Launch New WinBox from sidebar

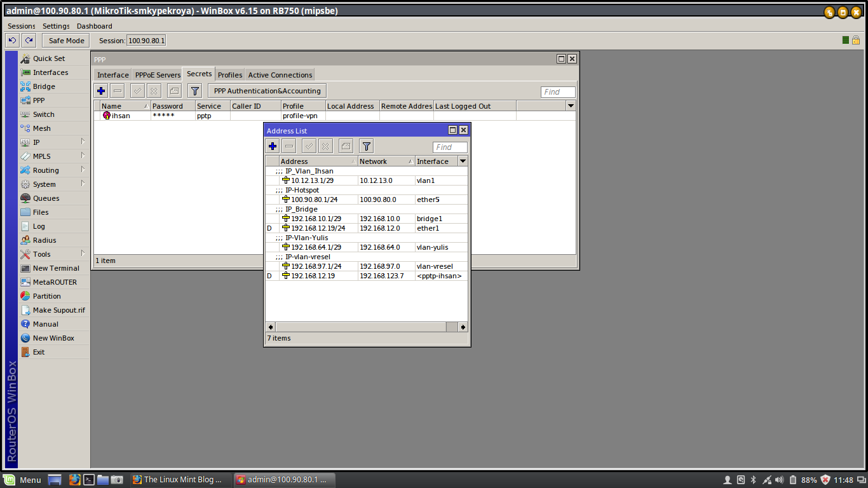pyautogui.click(x=53, y=338)
